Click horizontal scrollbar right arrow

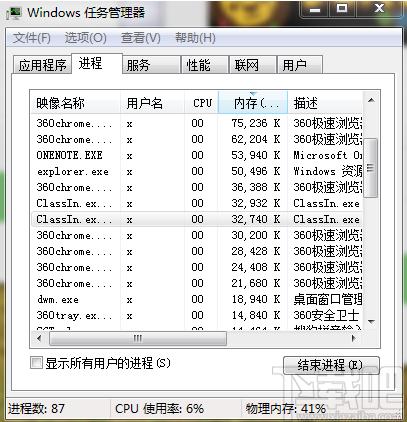(353, 339)
